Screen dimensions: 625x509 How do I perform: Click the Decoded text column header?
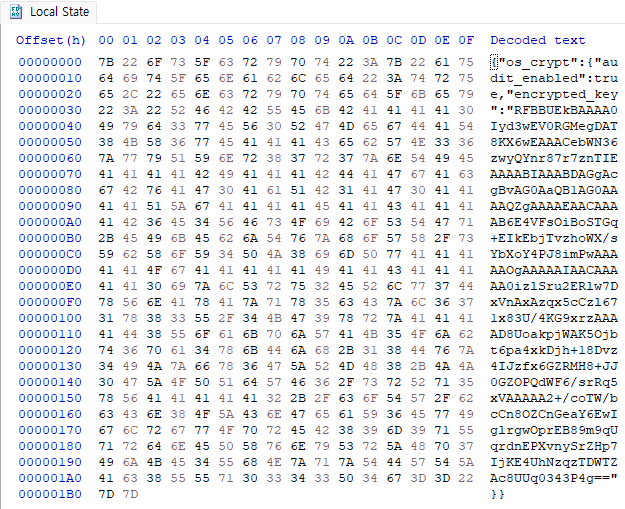(538, 40)
